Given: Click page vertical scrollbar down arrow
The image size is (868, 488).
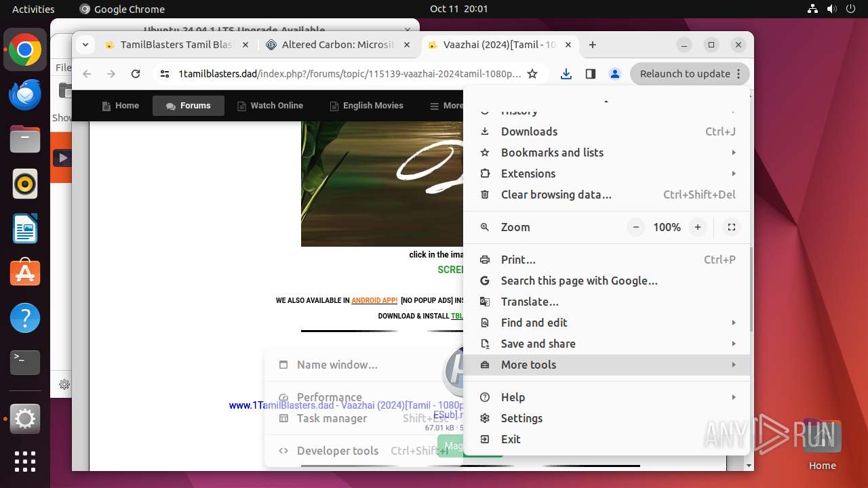Looking at the screenshot, I should 749,466.
